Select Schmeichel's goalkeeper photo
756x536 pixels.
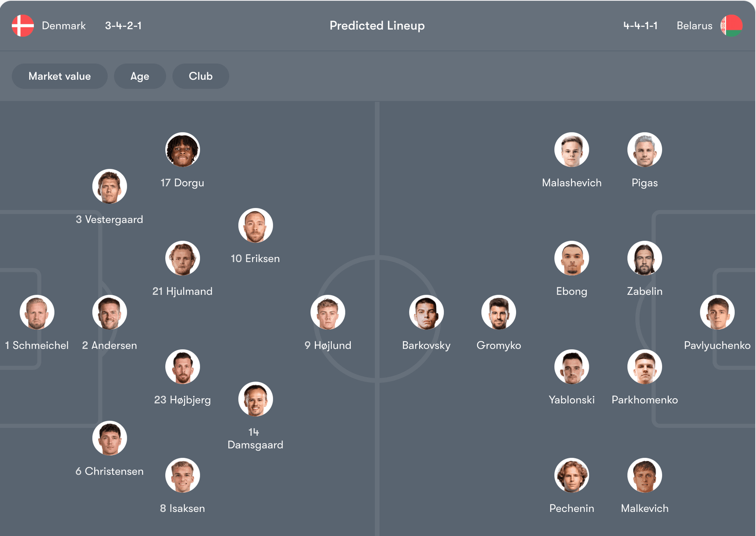[37, 312]
